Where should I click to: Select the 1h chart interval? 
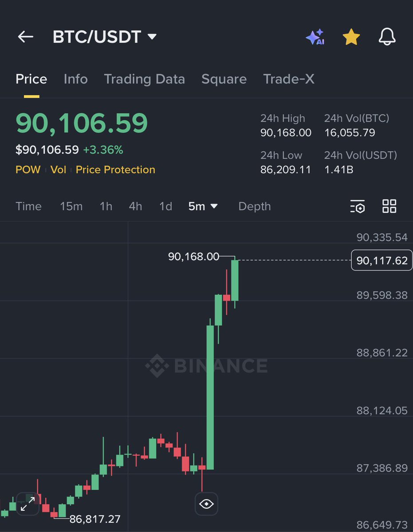tap(106, 207)
